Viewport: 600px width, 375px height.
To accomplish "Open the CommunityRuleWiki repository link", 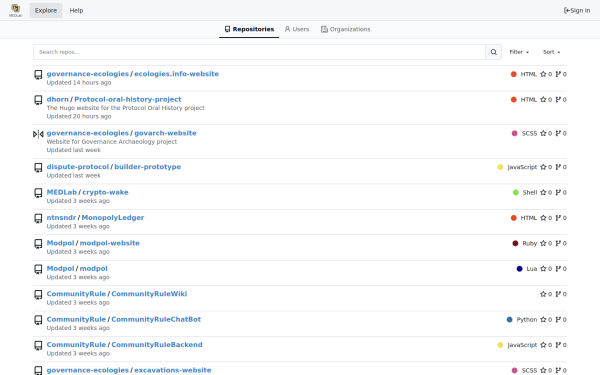I will (149, 294).
